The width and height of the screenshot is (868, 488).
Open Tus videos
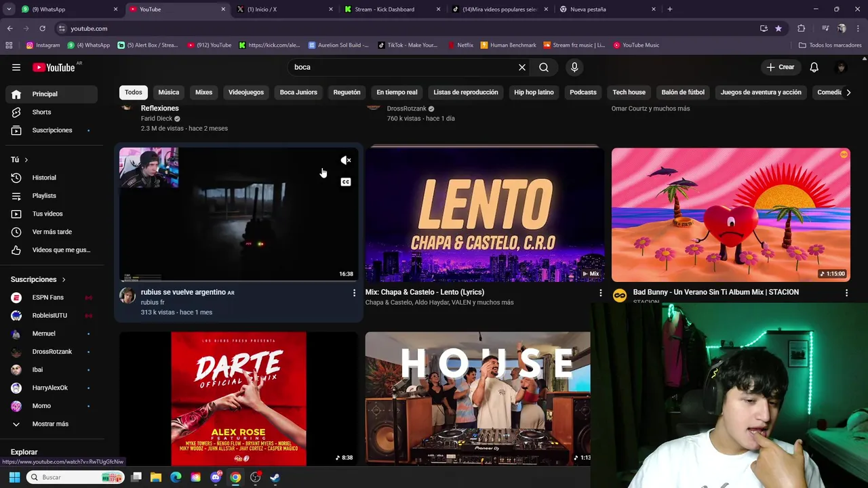click(52, 213)
